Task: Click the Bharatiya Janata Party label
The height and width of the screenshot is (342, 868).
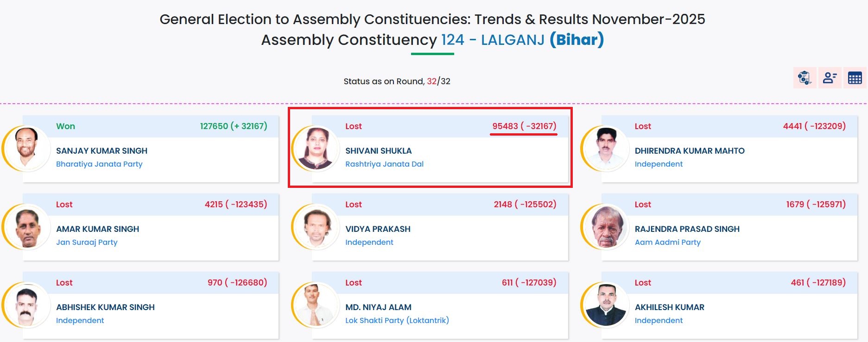Action: coord(99,164)
